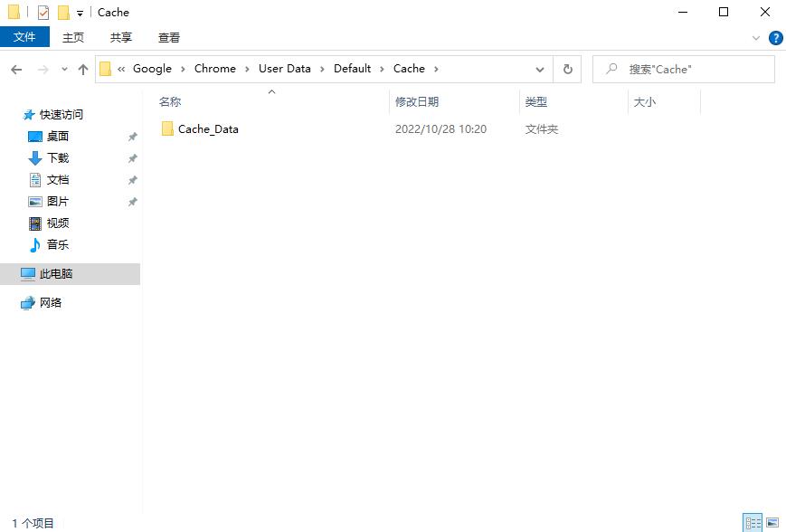Open 音乐 in the sidebar
The image size is (786, 532).
click(58, 244)
